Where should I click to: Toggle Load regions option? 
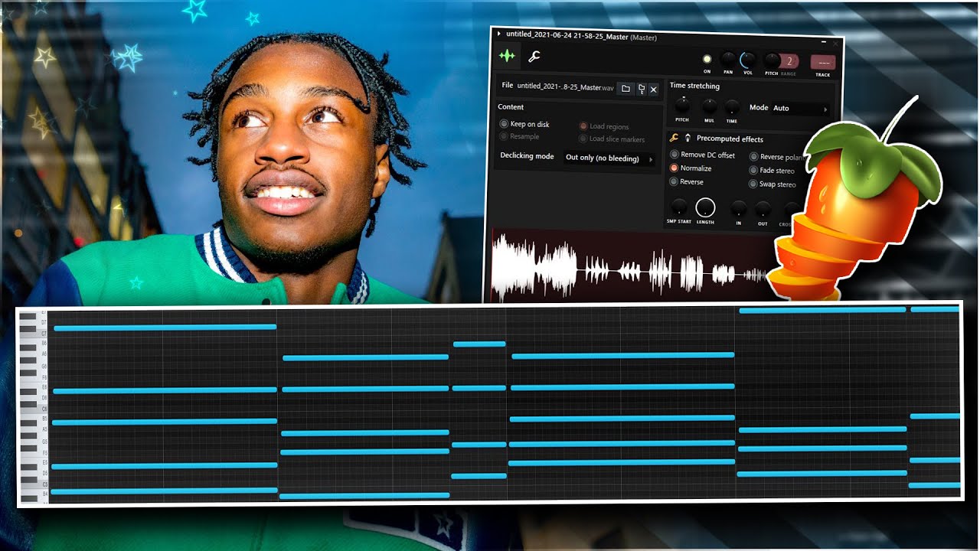(604, 126)
